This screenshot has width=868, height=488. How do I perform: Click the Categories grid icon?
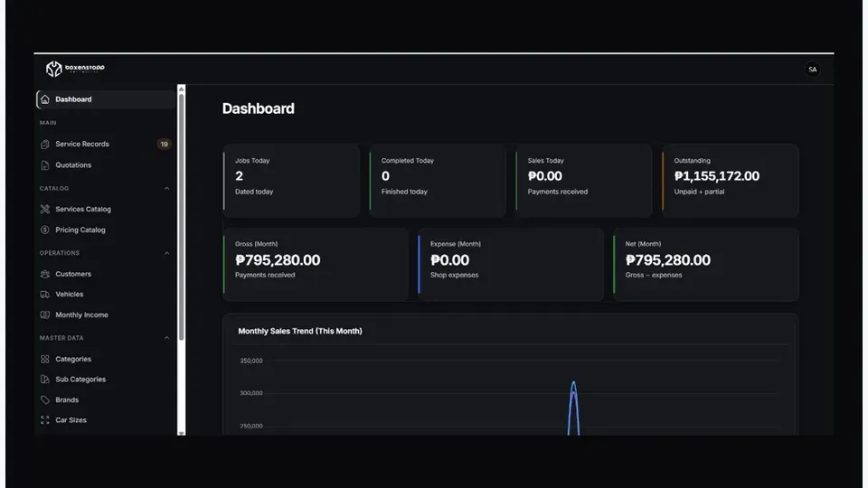coord(45,359)
